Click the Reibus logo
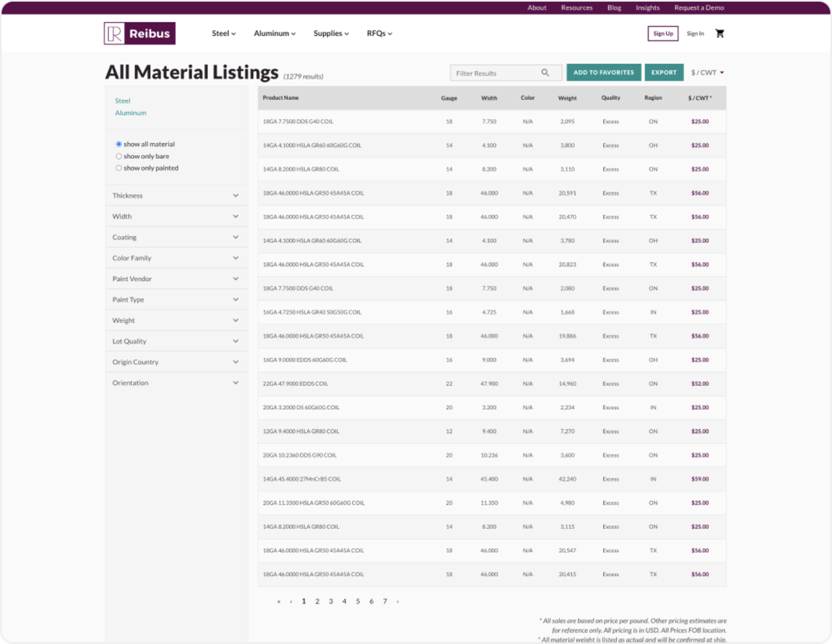Viewport: 832px width, 644px height. pos(140,33)
